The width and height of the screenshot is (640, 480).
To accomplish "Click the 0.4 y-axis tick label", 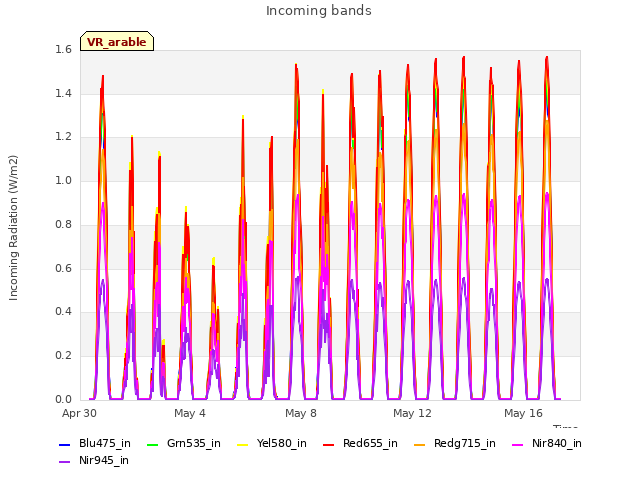I will tap(63, 311).
